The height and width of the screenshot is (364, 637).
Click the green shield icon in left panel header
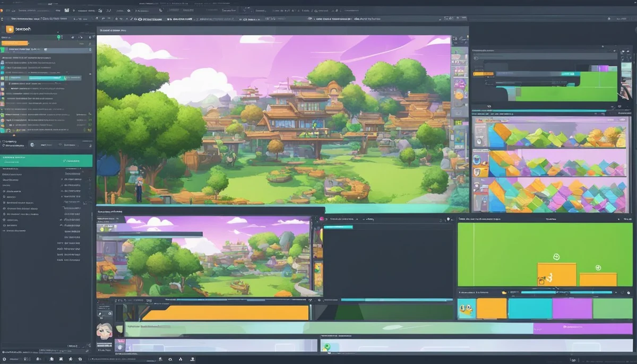pyautogui.click(x=59, y=38)
